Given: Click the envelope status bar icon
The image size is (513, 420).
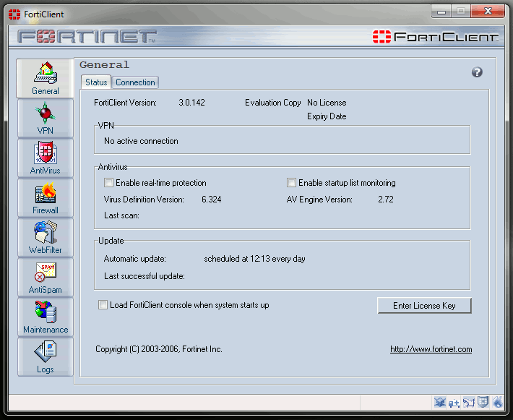Looking at the screenshot, I should [468, 403].
